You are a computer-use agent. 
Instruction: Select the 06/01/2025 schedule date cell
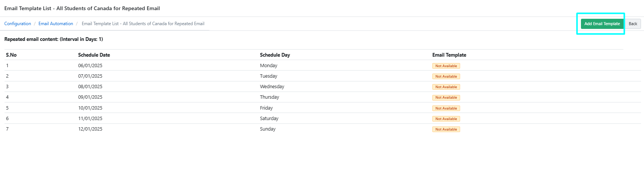point(90,66)
